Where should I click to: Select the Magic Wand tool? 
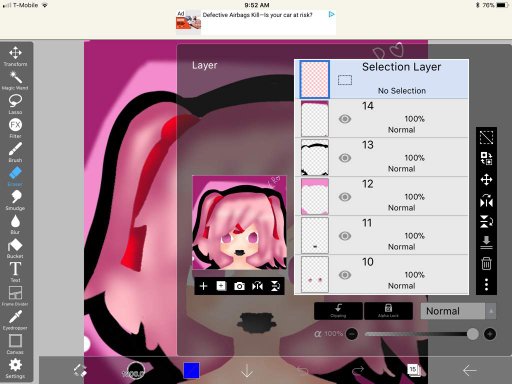(x=15, y=80)
